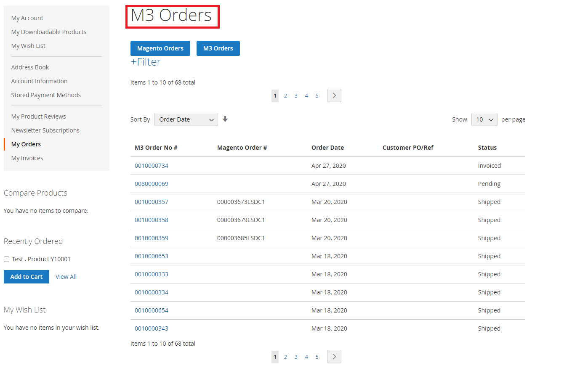This screenshot has height=368, width=588.
Task: Click current page 1 in top pagination
Action: [275, 96]
